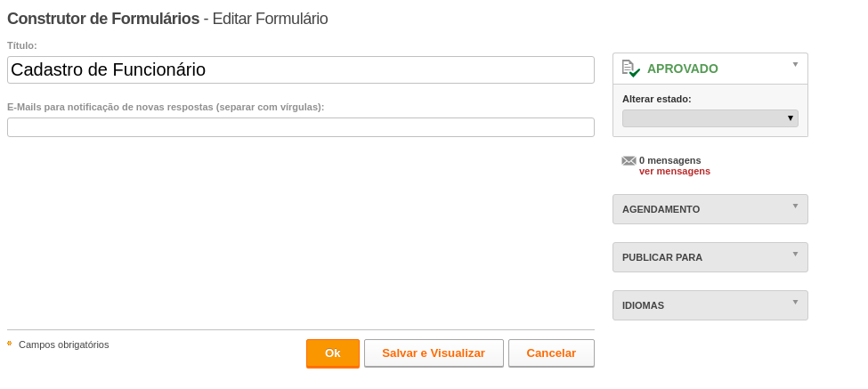The image size is (868, 389).
Task: Focus the Título input field
Action: (x=301, y=69)
